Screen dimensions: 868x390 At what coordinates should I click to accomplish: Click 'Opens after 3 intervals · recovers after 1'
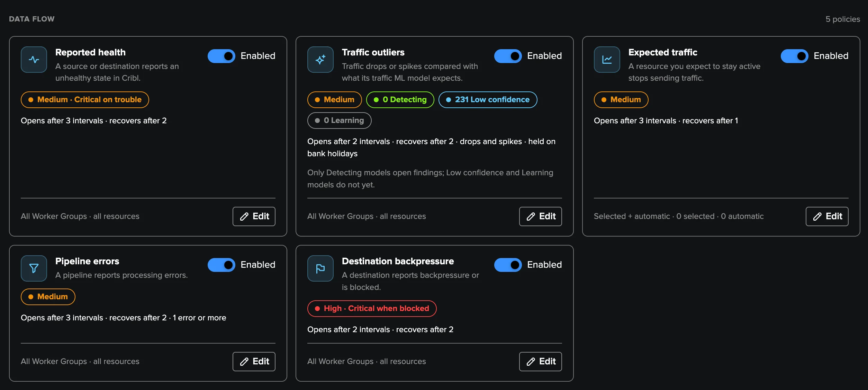666,121
